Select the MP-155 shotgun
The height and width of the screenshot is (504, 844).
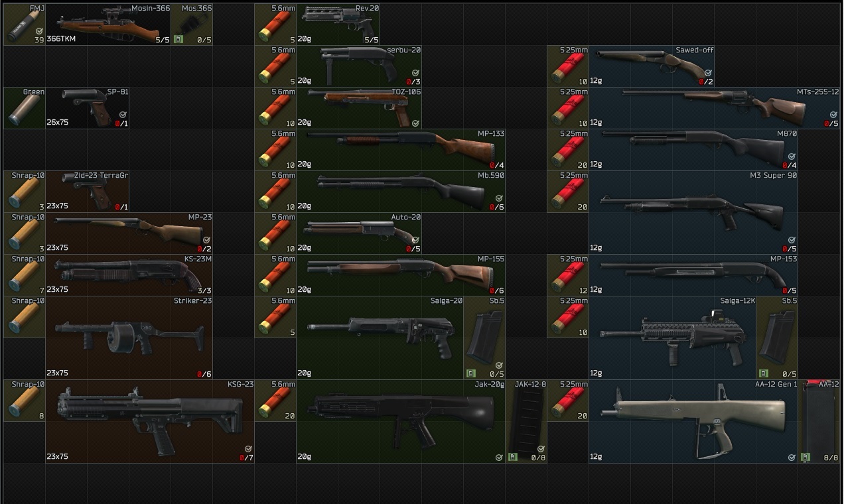coord(401,275)
